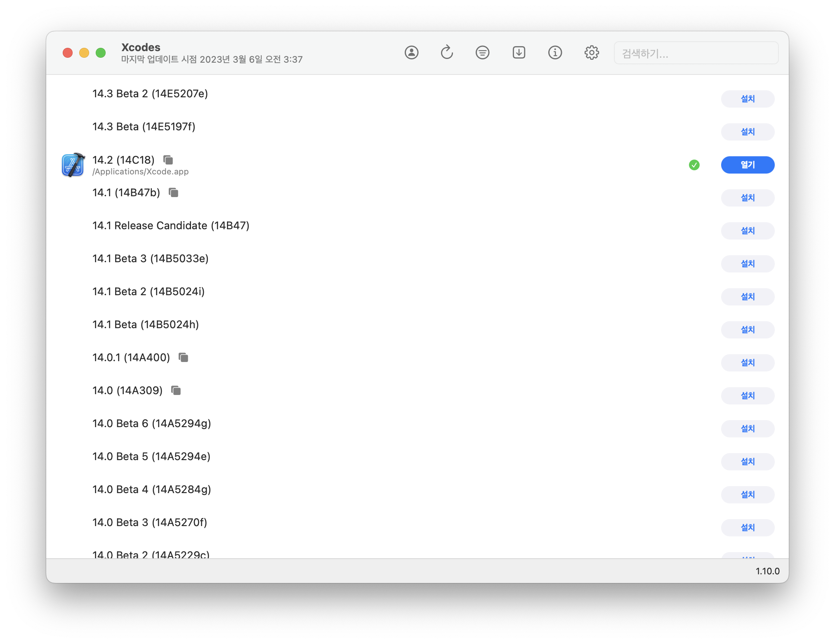Viewport: 835px width, 644px height.
Task: Install 14.1 Release Candidate (14B47)
Action: click(747, 231)
